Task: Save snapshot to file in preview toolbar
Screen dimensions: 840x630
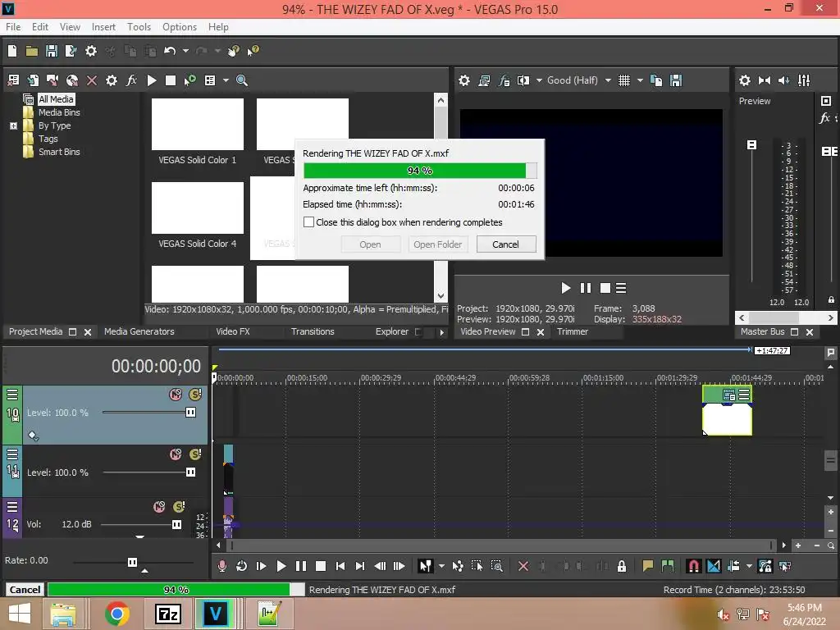Action: coord(676,80)
